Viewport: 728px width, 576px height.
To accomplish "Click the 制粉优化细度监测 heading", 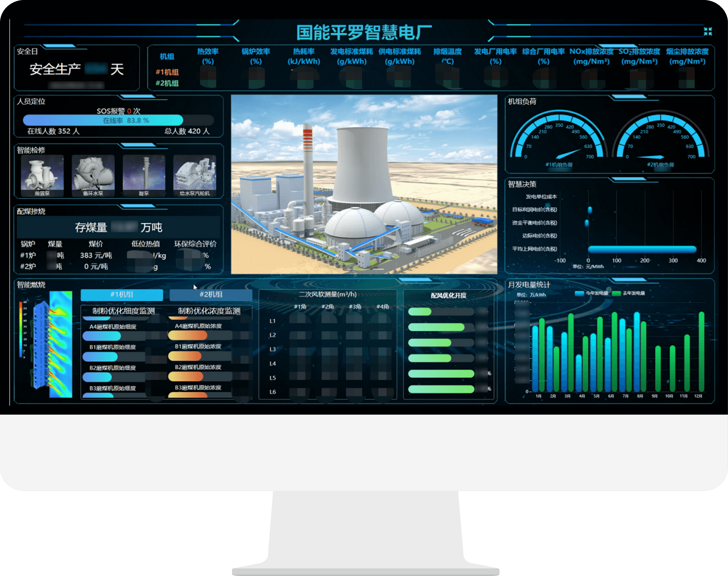I will 123,311.
